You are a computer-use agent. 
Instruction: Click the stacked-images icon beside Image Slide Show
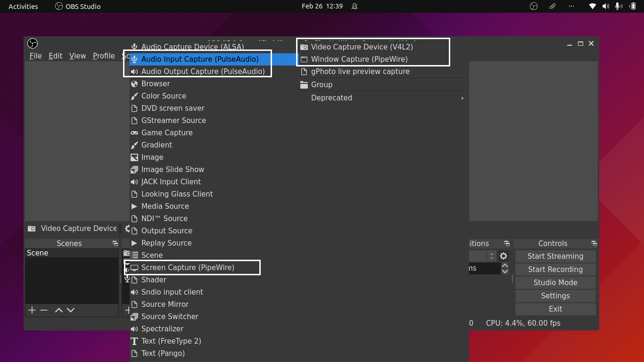point(134,170)
